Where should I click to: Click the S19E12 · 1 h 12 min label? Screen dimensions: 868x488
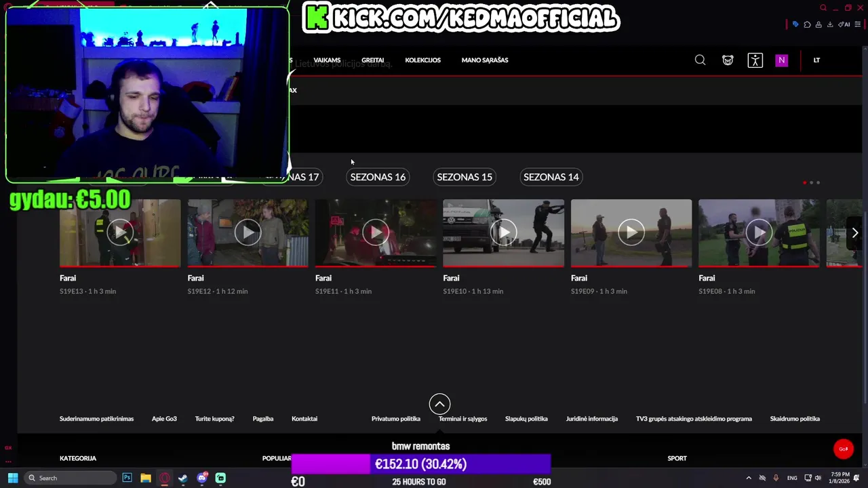218,291
